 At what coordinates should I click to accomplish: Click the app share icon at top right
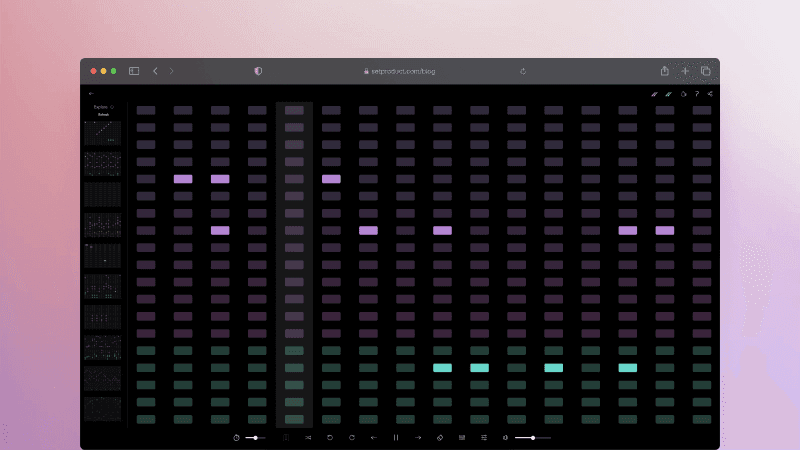point(710,94)
